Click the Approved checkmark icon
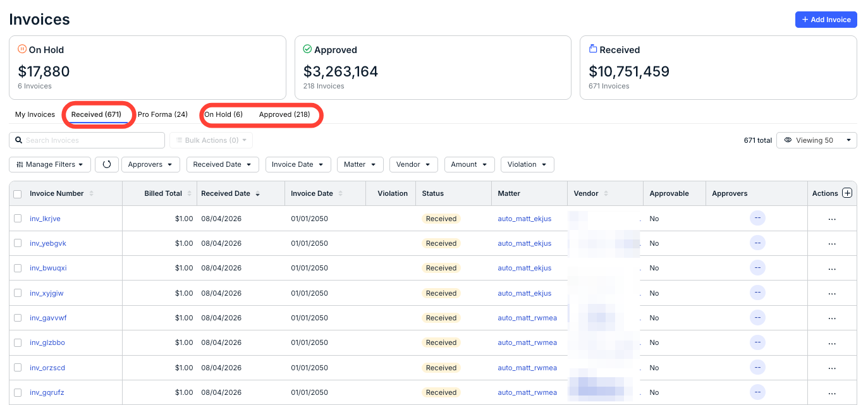The height and width of the screenshot is (405, 868). point(307,49)
